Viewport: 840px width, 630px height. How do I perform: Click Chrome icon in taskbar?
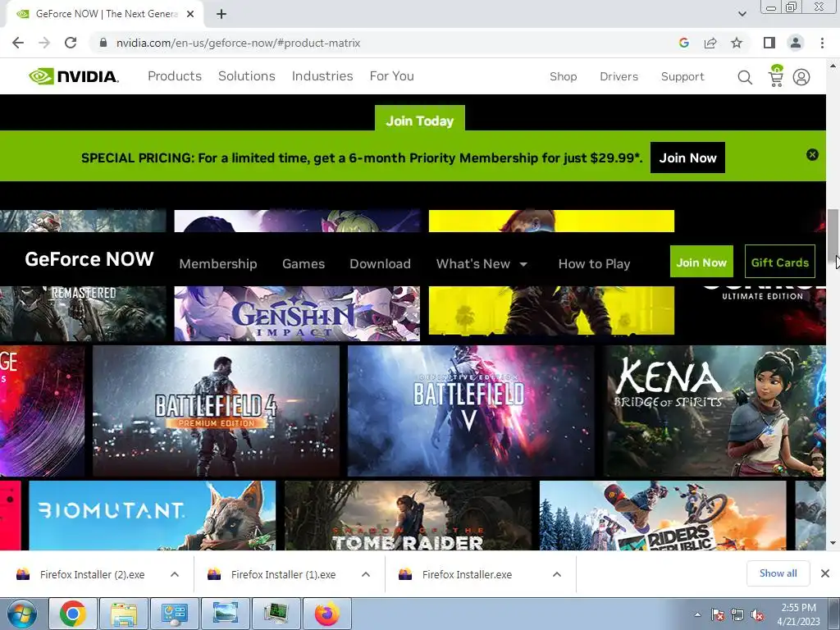point(73,614)
